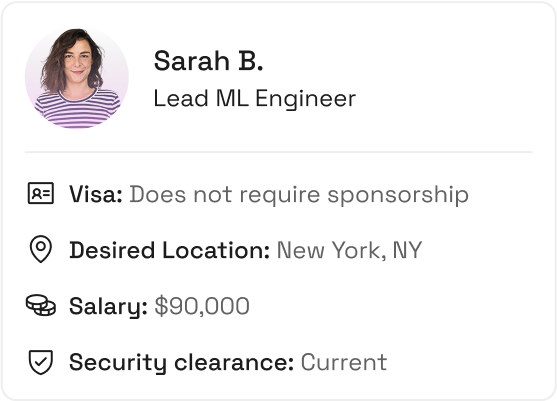This screenshot has height=401, width=557.
Task: Click the checkmark inside the shield
Action: point(41,362)
